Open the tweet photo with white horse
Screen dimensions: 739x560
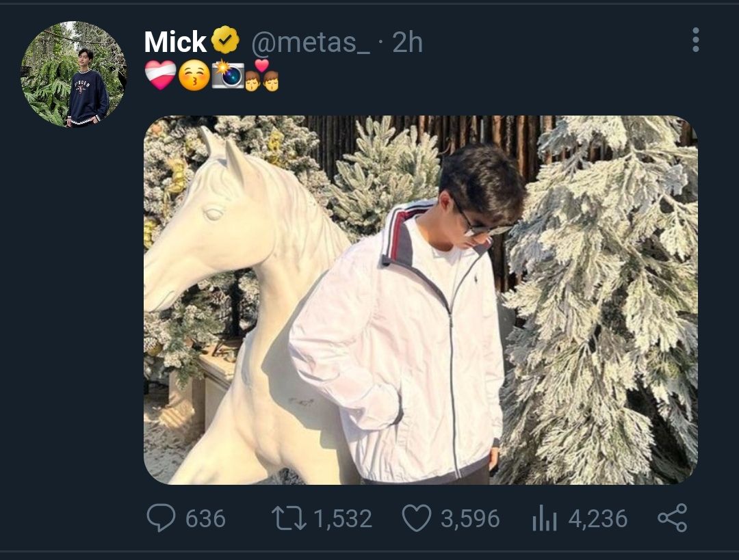pyautogui.click(x=420, y=299)
